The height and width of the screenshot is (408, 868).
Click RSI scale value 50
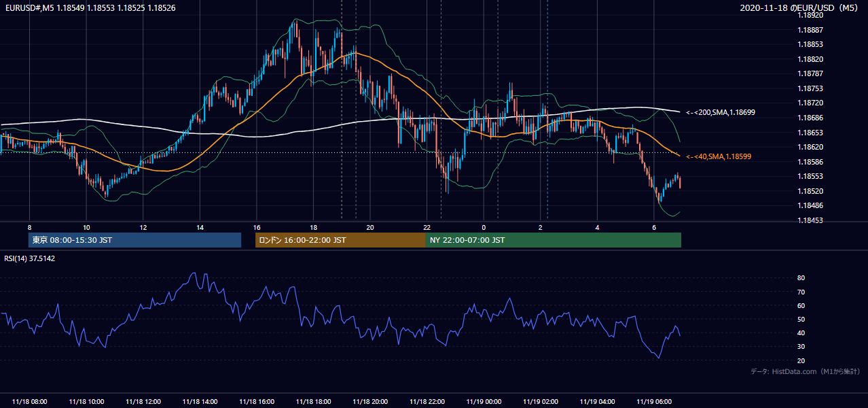pyautogui.click(x=801, y=319)
